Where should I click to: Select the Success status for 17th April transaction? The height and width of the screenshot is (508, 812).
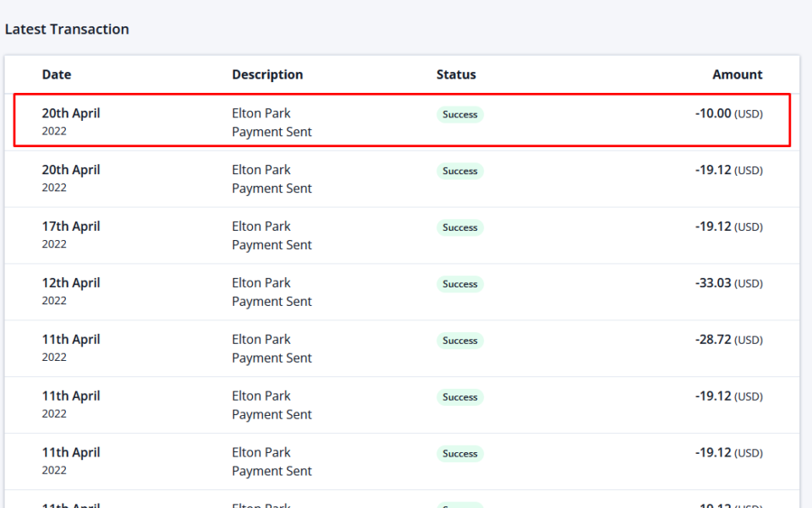(x=460, y=227)
